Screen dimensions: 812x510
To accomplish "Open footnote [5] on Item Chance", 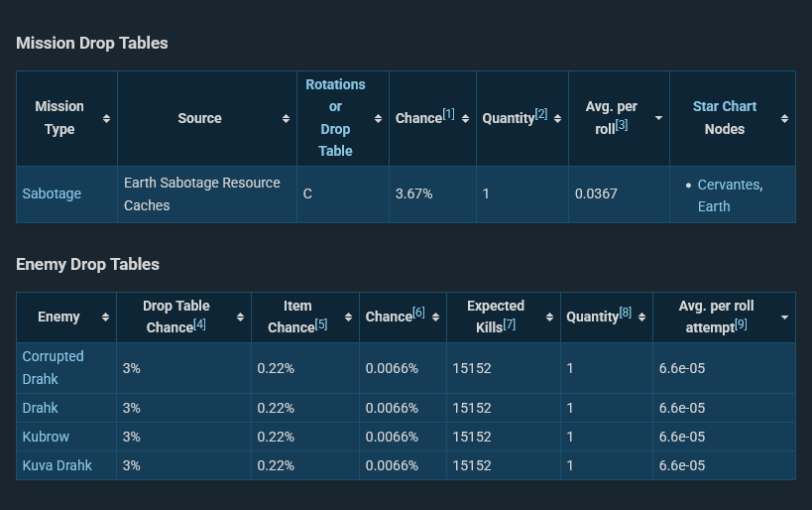I will [x=321, y=323].
